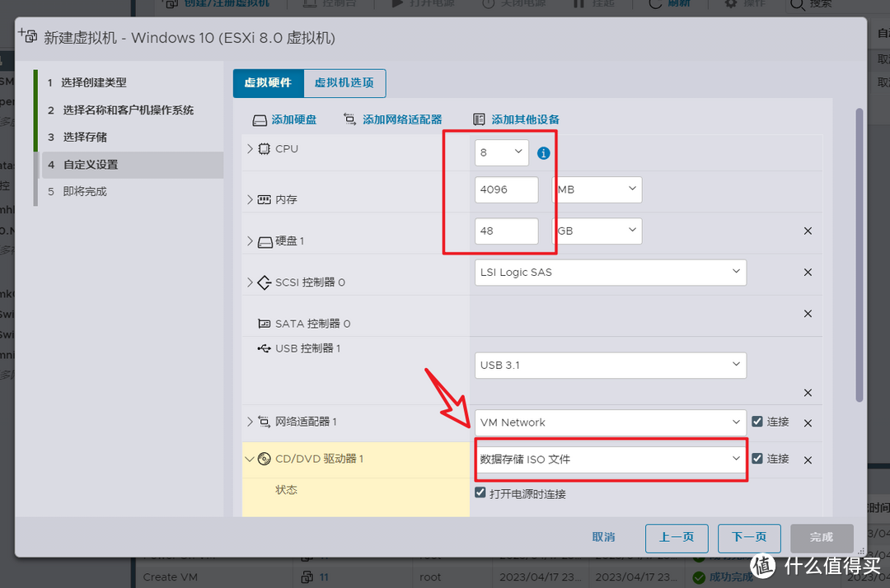
Task: Remove the CD/DVD drive 1 device
Action: point(808,460)
